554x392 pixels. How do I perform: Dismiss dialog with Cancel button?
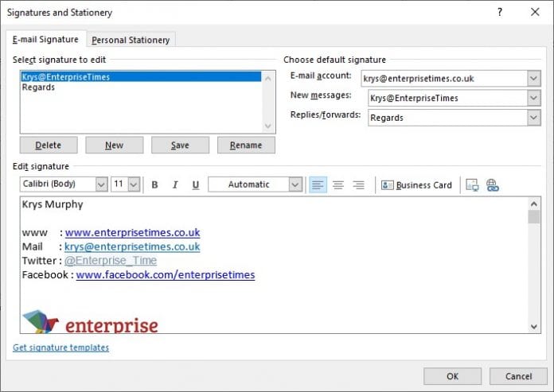518,376
